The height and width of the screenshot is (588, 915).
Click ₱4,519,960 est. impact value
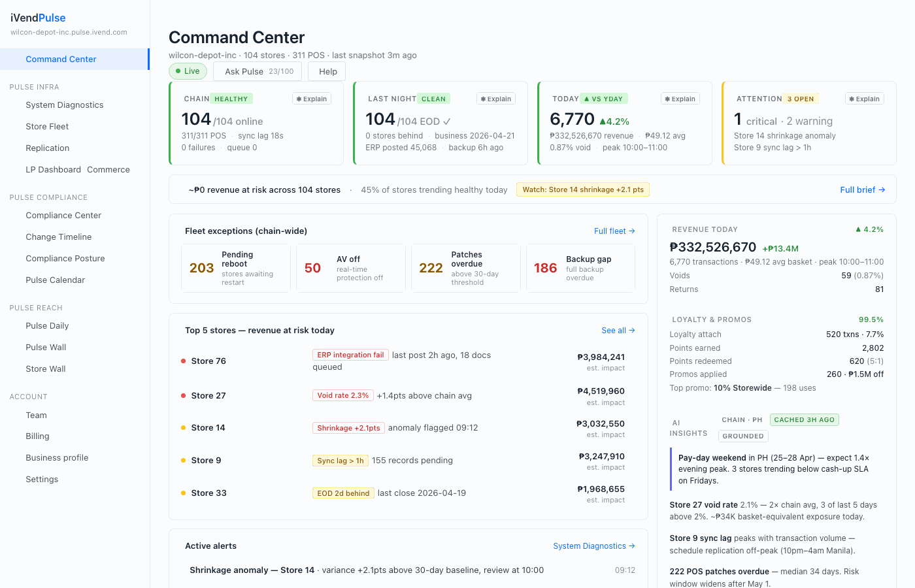601,391
